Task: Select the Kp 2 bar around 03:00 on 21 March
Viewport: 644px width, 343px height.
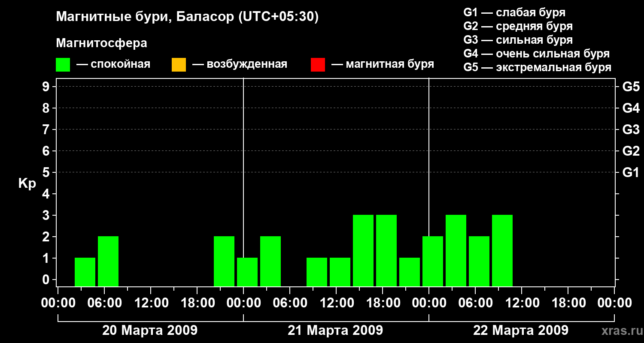Action: 270,261
